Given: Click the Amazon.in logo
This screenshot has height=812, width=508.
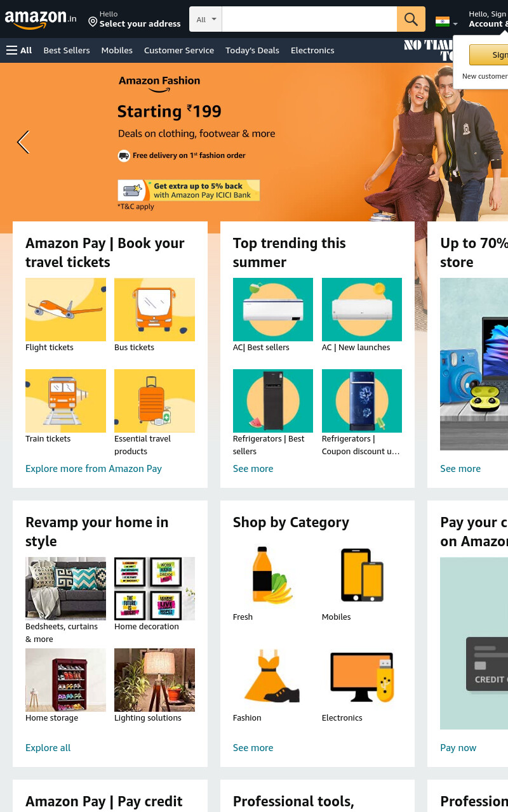Looking at the screenshot, I should pyautogui.click(x=41, y=20).
